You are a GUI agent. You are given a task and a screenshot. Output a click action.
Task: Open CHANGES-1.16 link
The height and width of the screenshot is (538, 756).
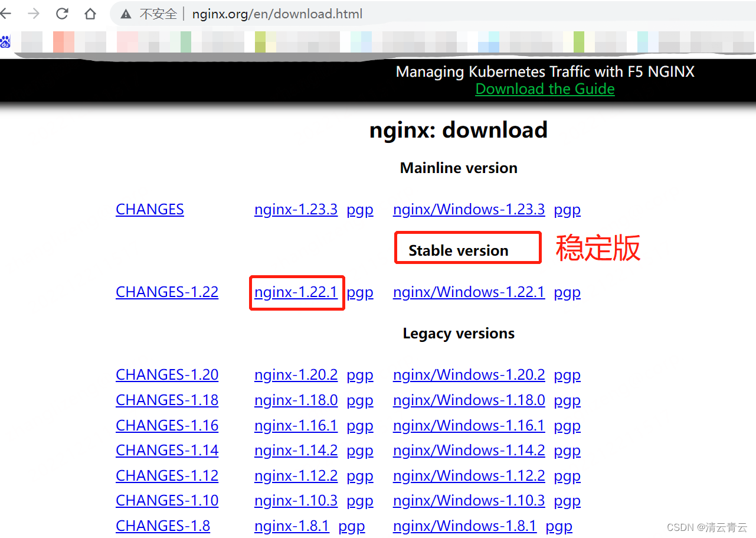coord(167,426)
